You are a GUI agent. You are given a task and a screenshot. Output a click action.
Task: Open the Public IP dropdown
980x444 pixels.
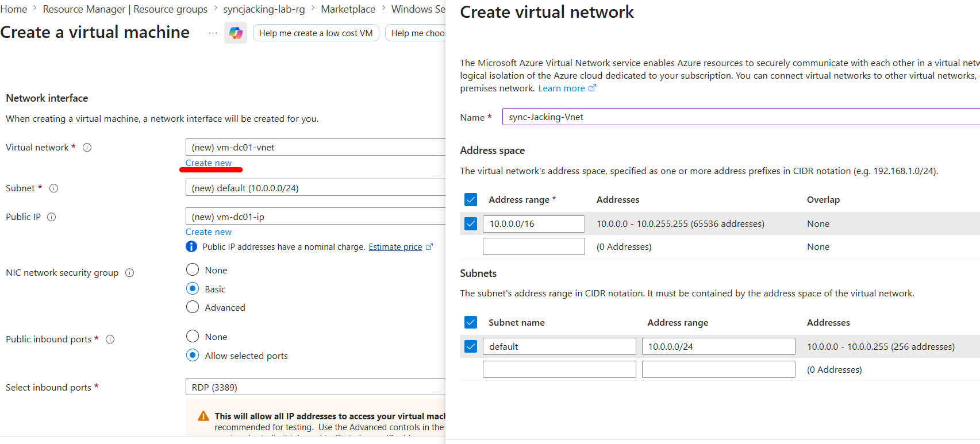coord(315,217)
